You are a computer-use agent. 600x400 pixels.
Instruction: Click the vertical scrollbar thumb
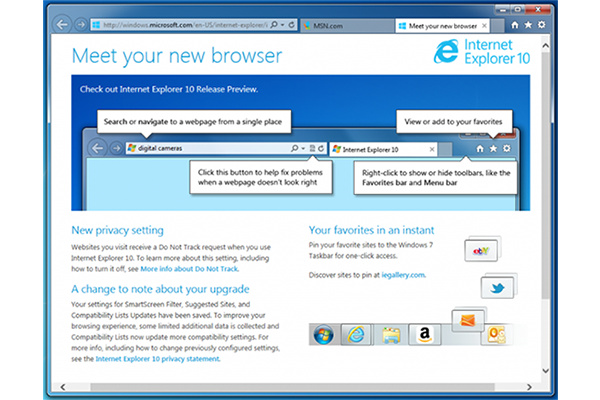[546, 176]
